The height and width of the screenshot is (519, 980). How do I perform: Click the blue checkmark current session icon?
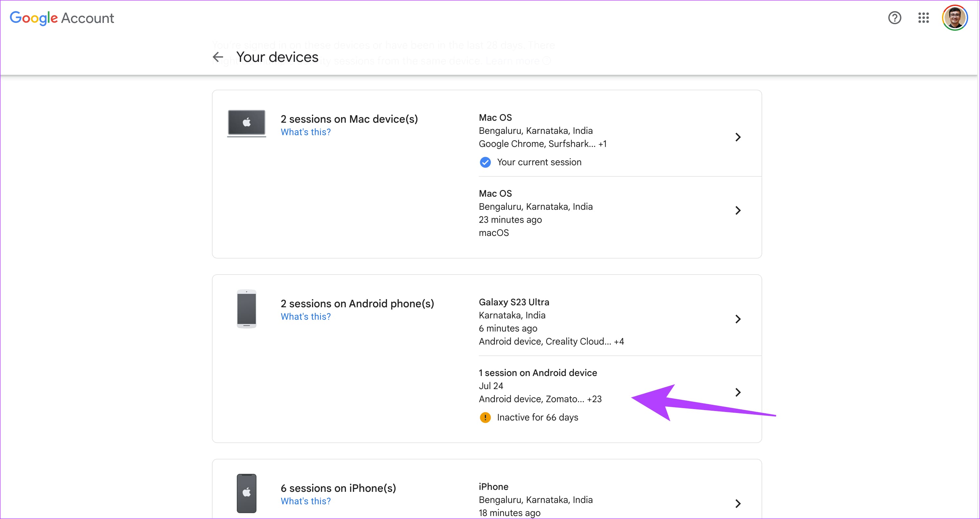485,162
